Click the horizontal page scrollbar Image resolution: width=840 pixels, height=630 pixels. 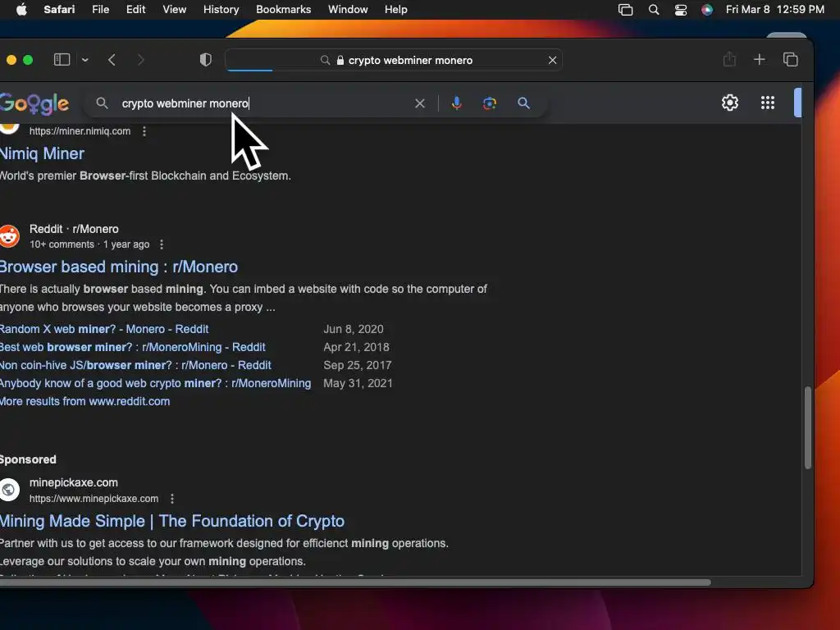coord(354,582)
